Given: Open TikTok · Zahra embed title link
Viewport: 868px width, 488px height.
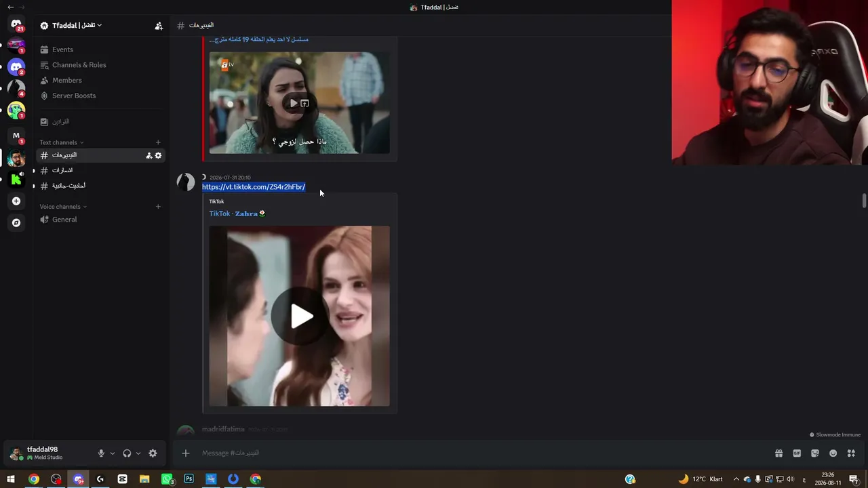Looking at the screenshot, I should (x=237, y=213).
